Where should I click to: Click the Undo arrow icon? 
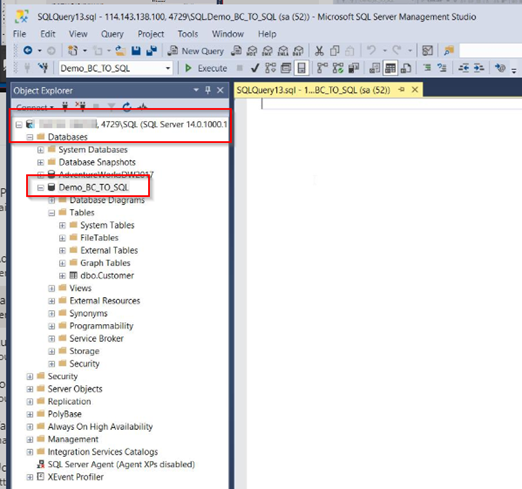pyautogui.click(x=371, y=51)
